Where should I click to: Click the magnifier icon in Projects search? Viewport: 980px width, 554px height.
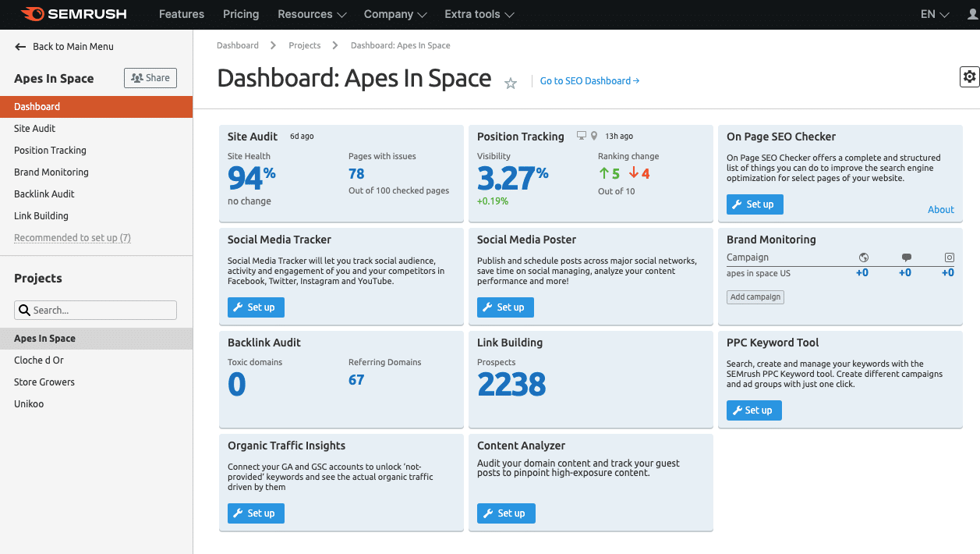pyautogui.click(x=24, y=310)
